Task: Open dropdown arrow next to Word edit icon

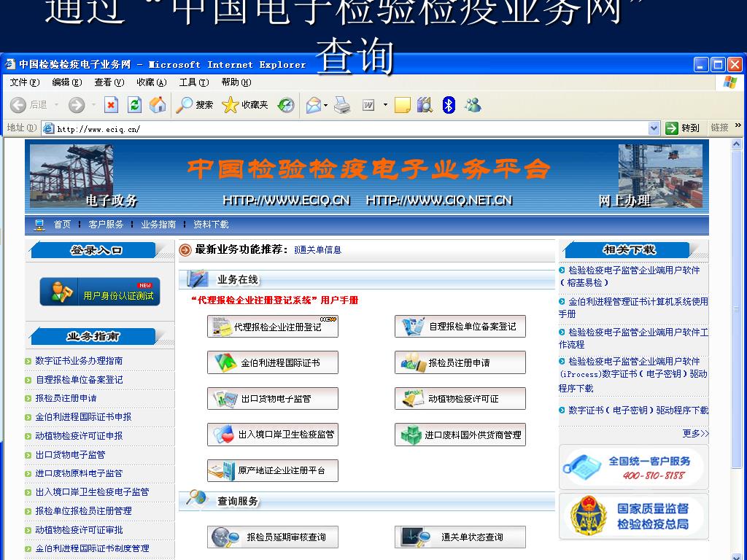Action: coord(385,105)
